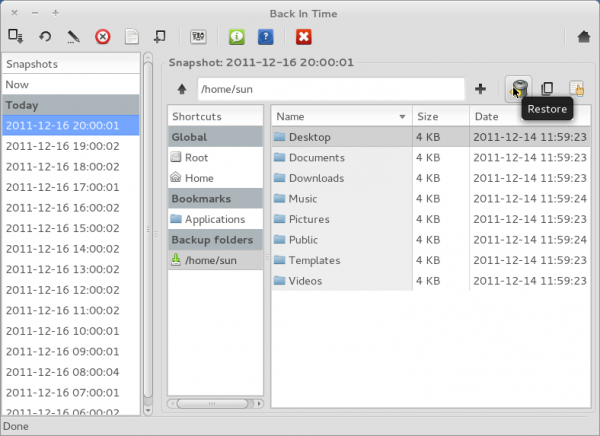600x436 pixels.
Task: Select the Desktop folder row
Action: (x=431, y=137)
